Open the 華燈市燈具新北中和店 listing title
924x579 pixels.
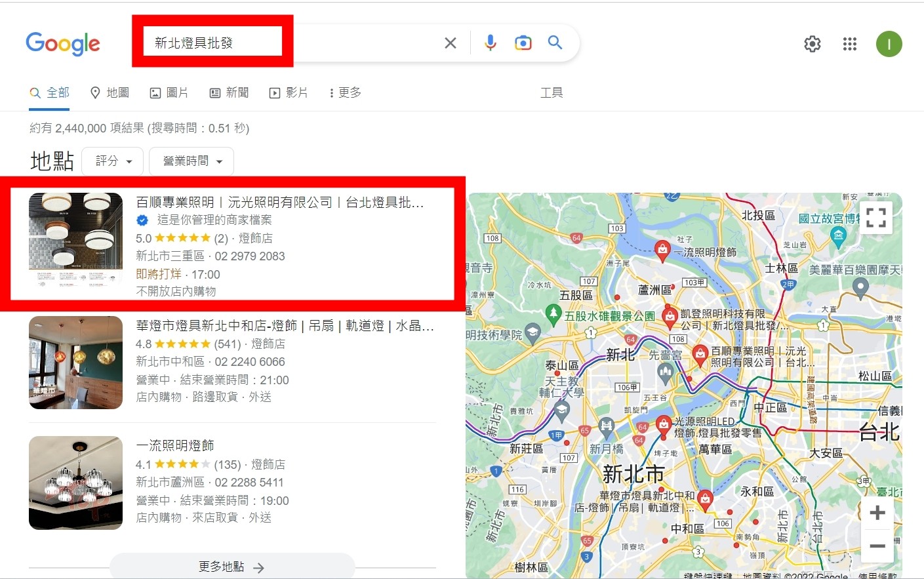[x=285, y=325]
